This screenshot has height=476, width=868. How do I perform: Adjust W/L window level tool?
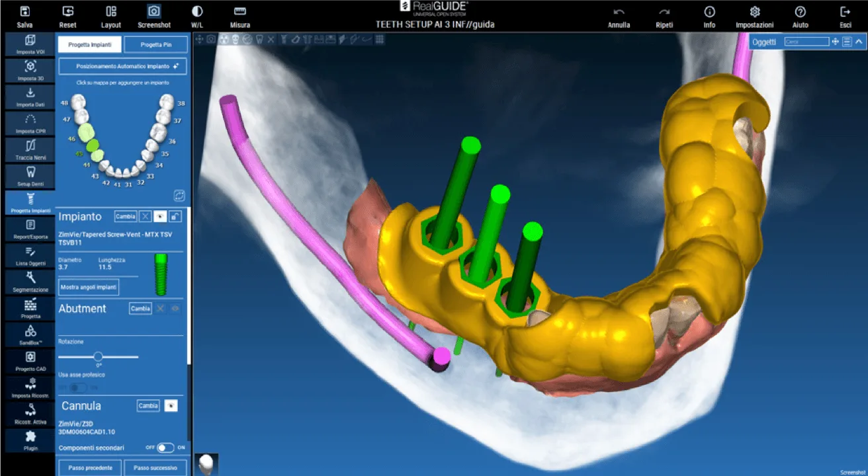(x=197, y=17)
